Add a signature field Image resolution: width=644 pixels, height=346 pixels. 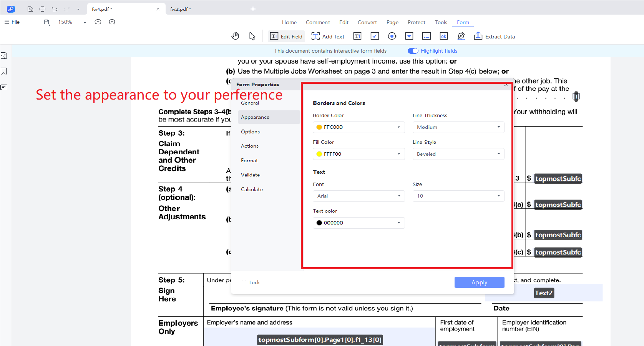click(x=461, y=36)
